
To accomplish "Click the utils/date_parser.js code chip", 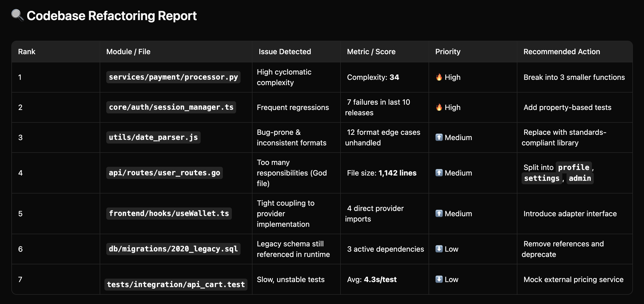I will [153, 137].
